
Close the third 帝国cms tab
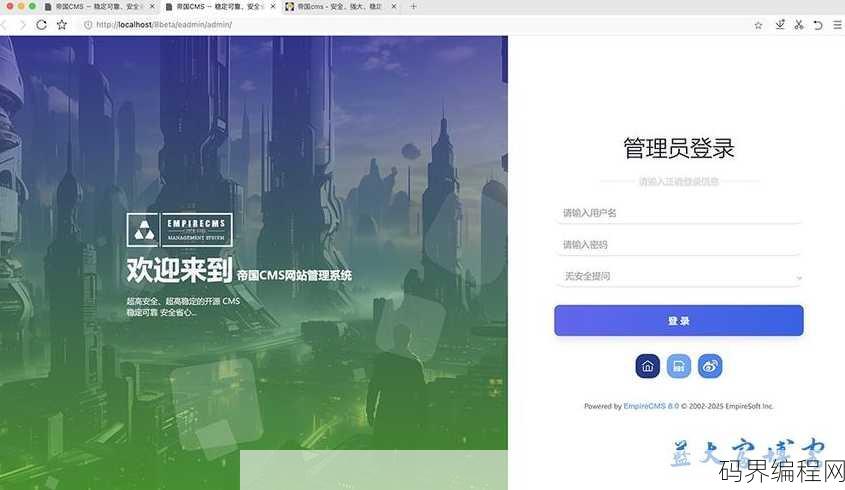tap(394, 6)
